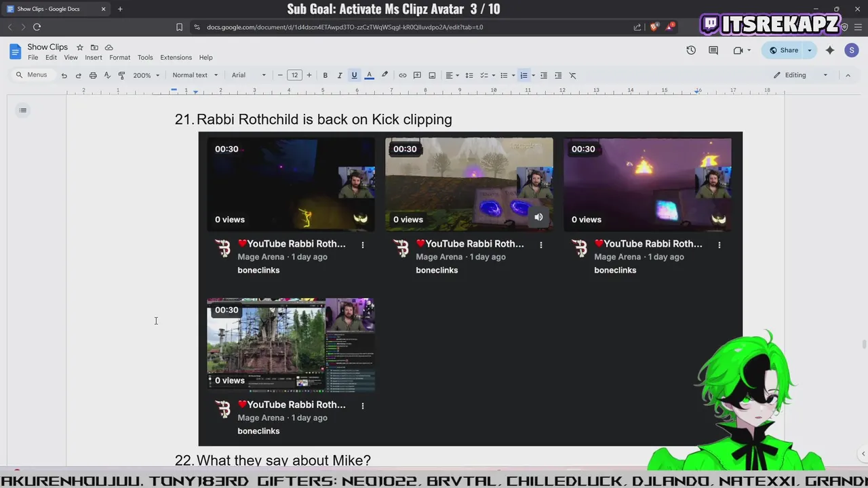The width and height of the screenshot is (868, 488).
Task: Click the redo arrow in the toolbar
Action: pos(78,75)
